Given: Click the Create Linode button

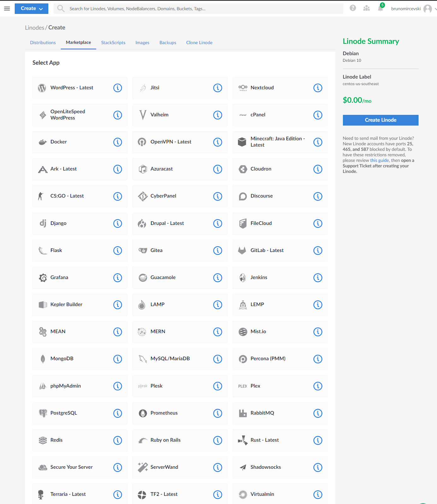Looking at the screenshot, I should coord(381,120).
